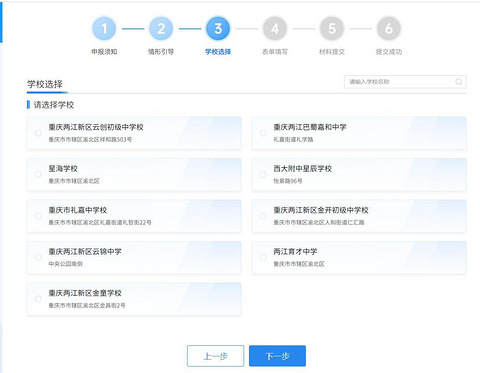
Task: Click school name 西大附中星辰学校
Action: (x=303, y=169)
